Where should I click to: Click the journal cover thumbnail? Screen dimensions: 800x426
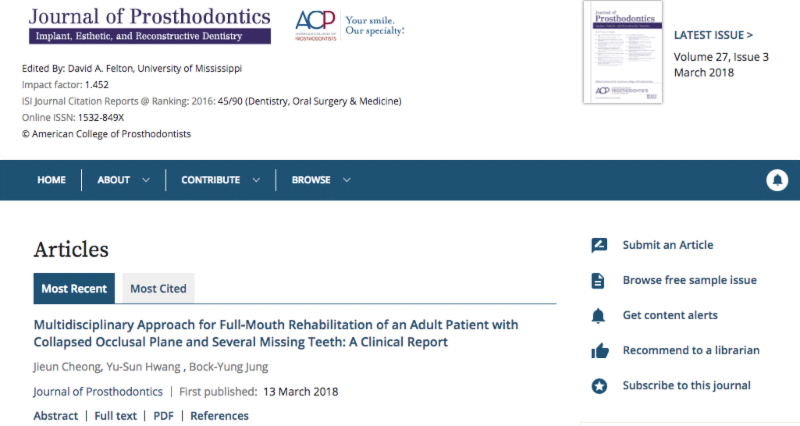[621, 52]
